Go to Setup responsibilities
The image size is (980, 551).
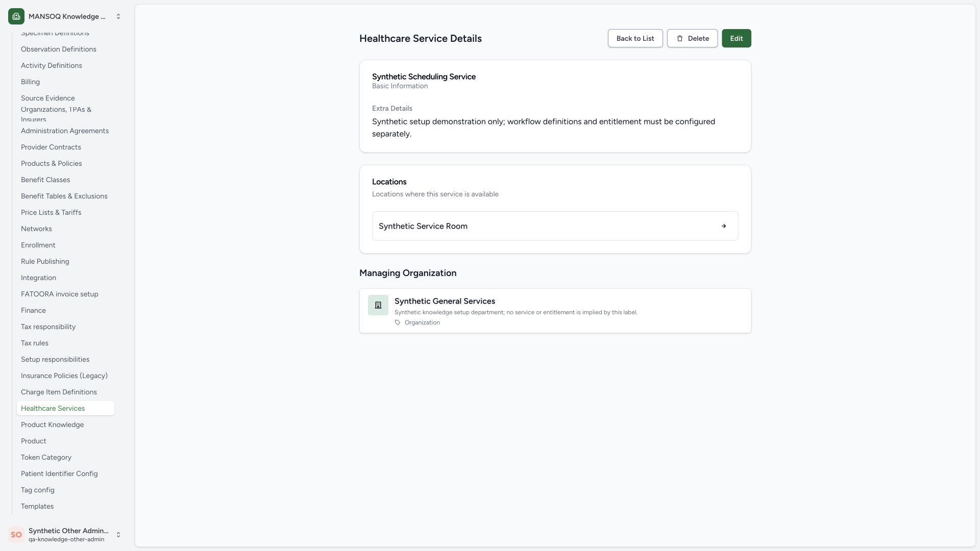(x=65, y=359)
